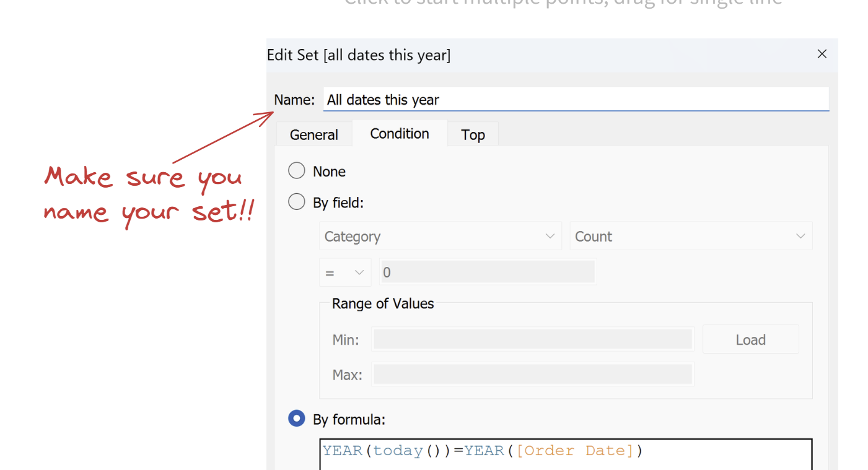Select the By formula radio button
Image resolution: width=868 pixels, height=470 pixels.
(297, 419)
